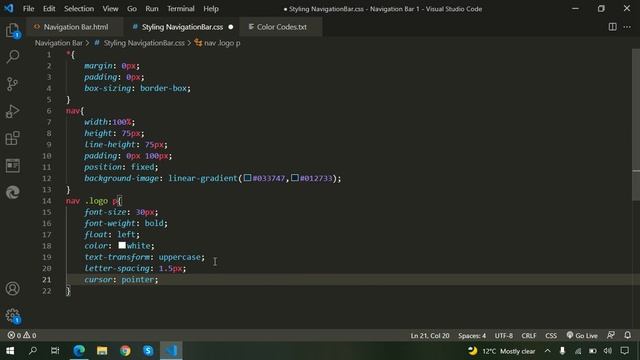640x360 pixels.
Task: Switch to Navigation Bar.html tab
Action: [x=76, y=27]
